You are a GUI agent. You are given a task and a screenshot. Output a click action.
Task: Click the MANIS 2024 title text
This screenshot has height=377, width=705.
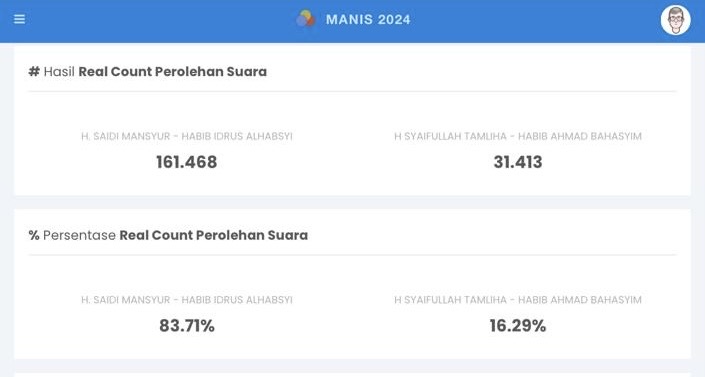tap(368, 19)
